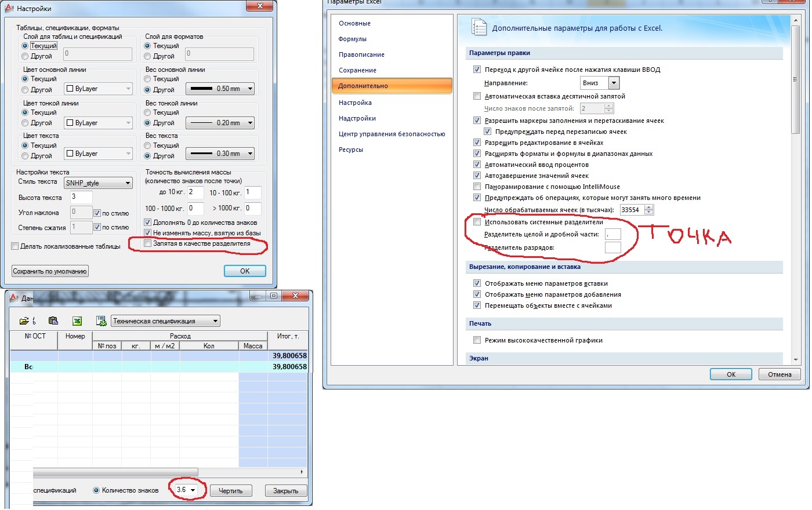Increase 'Число обрабатываемых ячеек' with up arrow
Screen dimensions: 812x510
(x=649, y=207)
